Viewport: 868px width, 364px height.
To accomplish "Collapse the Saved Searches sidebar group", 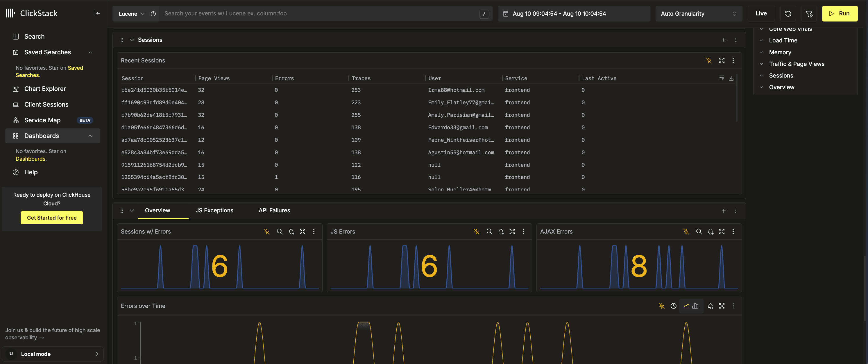I will pos(90,53).
